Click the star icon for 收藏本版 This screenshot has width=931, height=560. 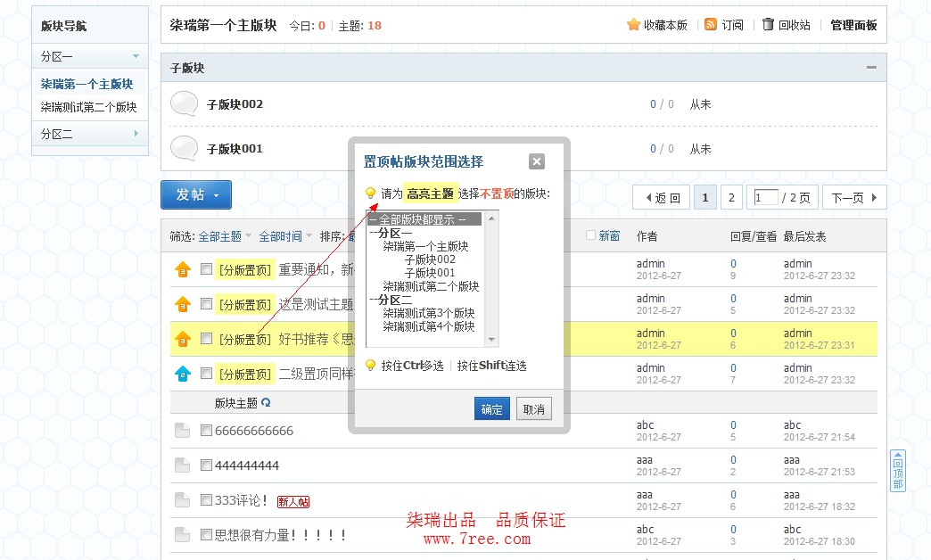coord(633,25)
